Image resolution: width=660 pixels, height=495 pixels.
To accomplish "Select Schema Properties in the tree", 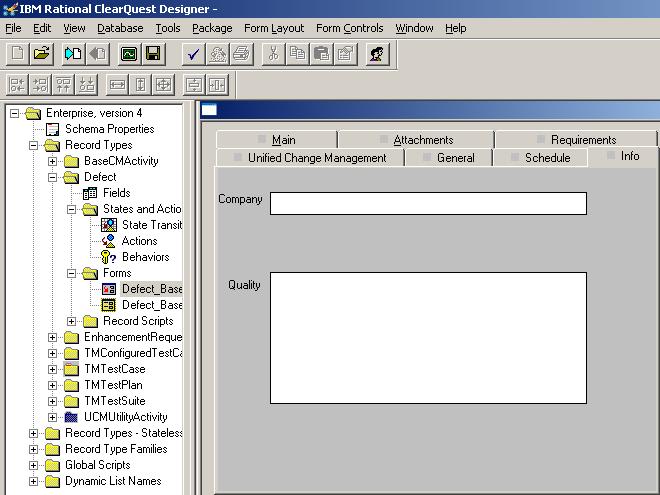I will (x=100, y=129).
